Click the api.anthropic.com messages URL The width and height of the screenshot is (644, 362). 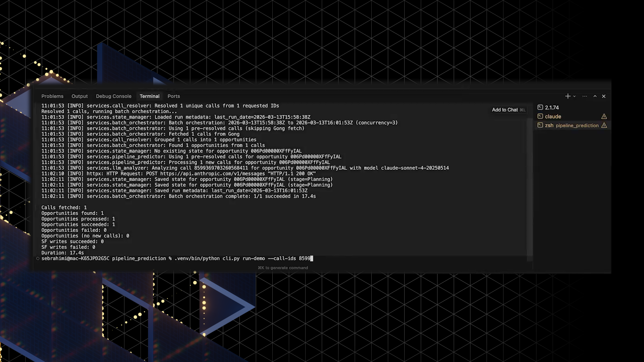[212, 174]
